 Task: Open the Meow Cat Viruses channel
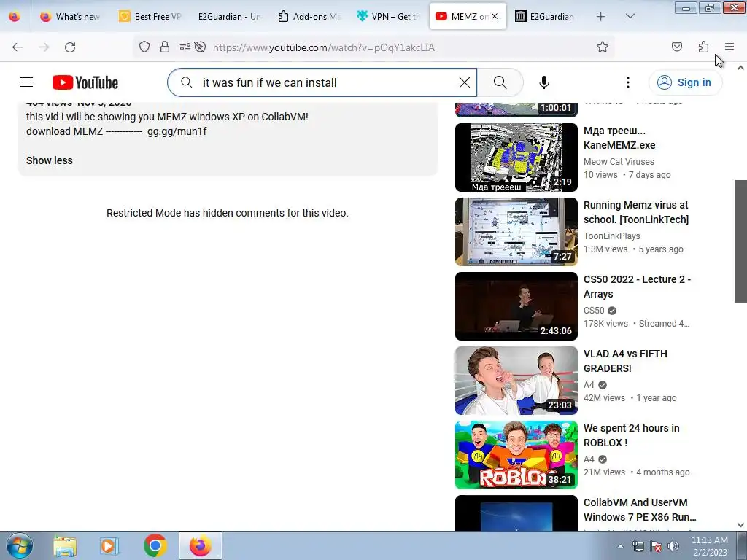click(619, 161)
